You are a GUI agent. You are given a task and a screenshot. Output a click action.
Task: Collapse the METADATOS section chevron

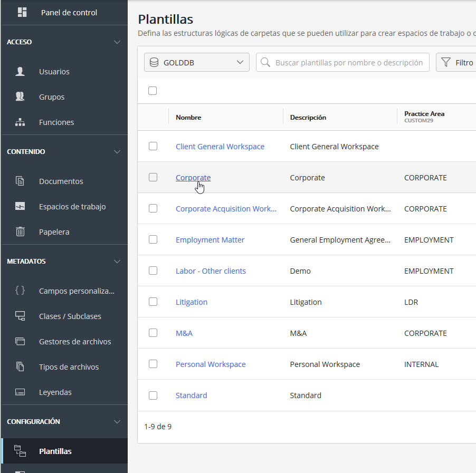pyautogui.click(x=117, y=262)
